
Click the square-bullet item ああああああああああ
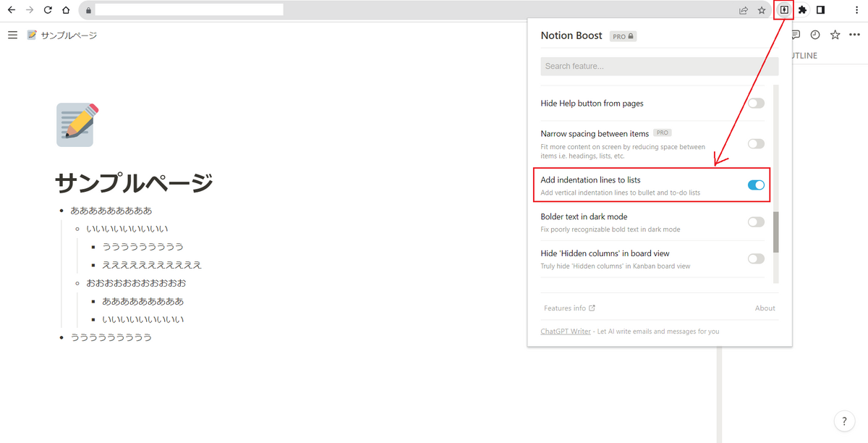coord(143,301)
